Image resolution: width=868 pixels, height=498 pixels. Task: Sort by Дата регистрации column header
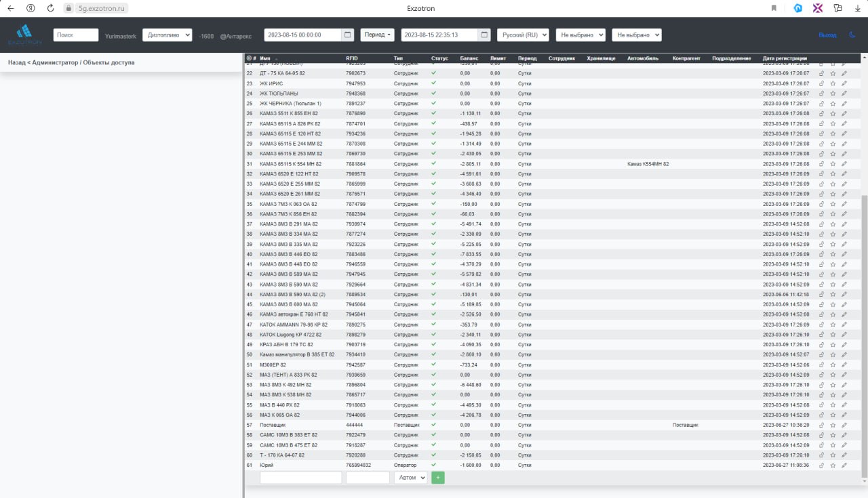[785, 58]
